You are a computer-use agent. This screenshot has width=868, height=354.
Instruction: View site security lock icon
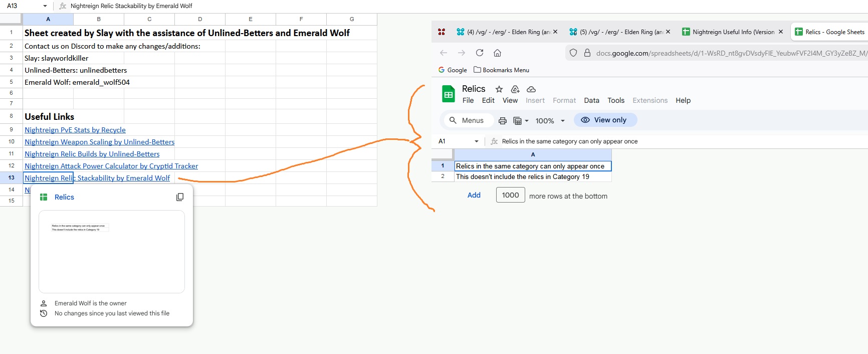point(587,53)
